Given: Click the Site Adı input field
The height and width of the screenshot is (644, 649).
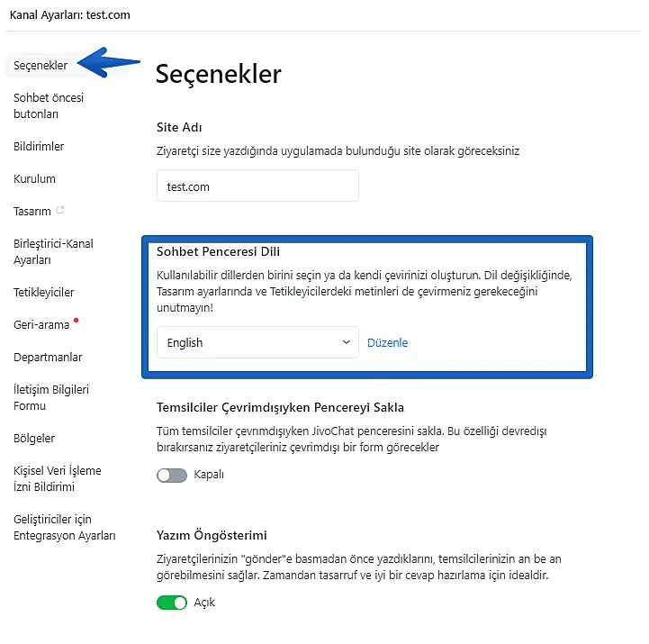Looking at the screenshot, I should (257, 186).
